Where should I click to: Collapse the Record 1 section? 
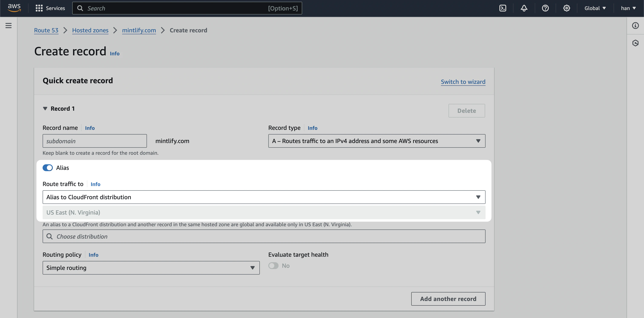pos(45,108)
